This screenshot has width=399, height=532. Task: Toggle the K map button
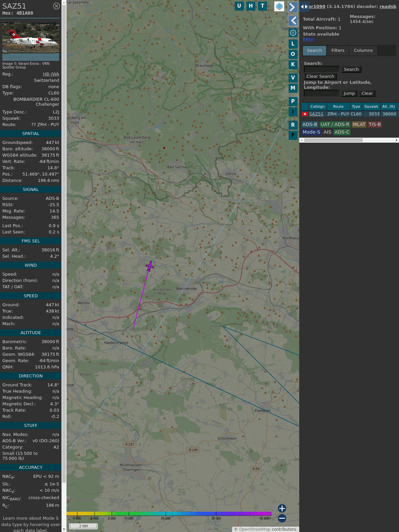click(x=293, y=65)
